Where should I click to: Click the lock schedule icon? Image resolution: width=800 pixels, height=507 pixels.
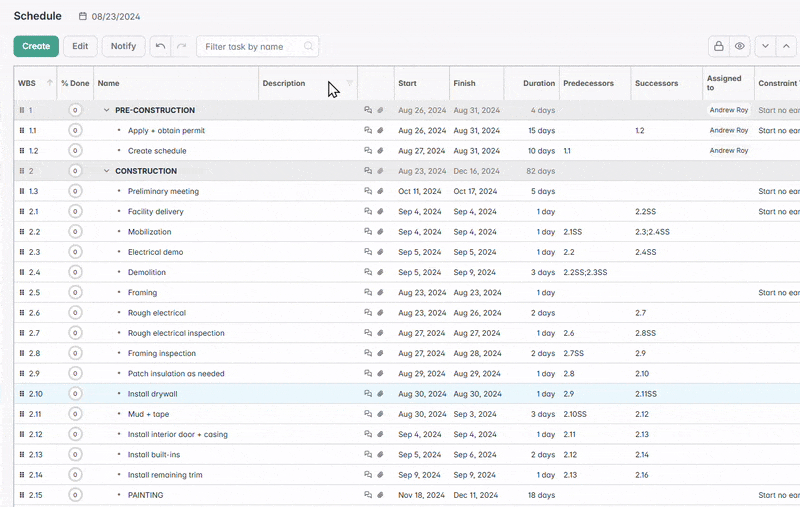[x=718, y=46]
